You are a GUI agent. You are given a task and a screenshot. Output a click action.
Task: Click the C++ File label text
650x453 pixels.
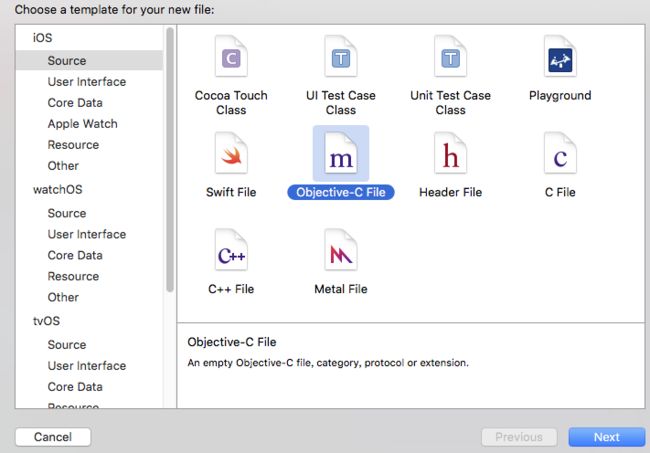(x=231, y=289)
